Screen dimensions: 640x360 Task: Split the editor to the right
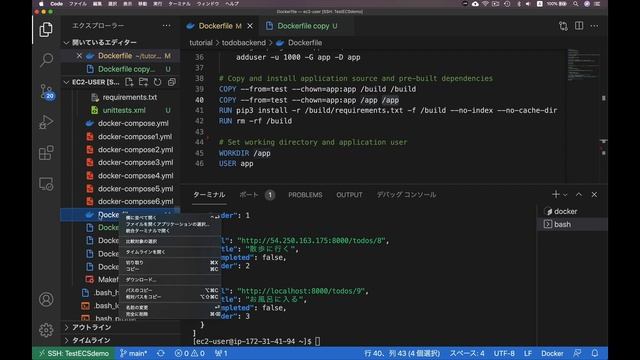pos(579,26)
